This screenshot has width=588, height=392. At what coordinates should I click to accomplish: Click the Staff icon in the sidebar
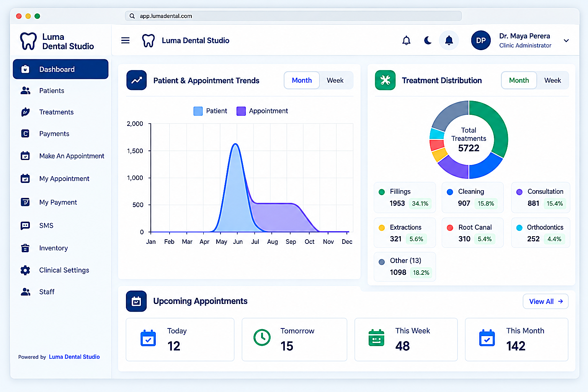click(x=25, y=292)
